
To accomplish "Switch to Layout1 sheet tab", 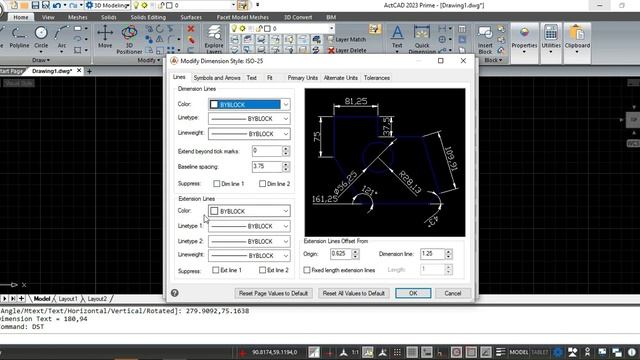I will [68, 299].
